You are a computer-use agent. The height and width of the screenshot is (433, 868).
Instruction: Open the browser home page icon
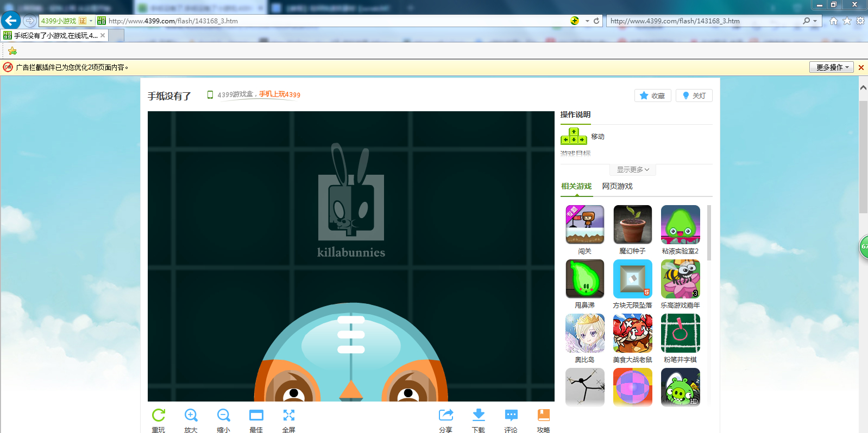[x=834, y=21]
